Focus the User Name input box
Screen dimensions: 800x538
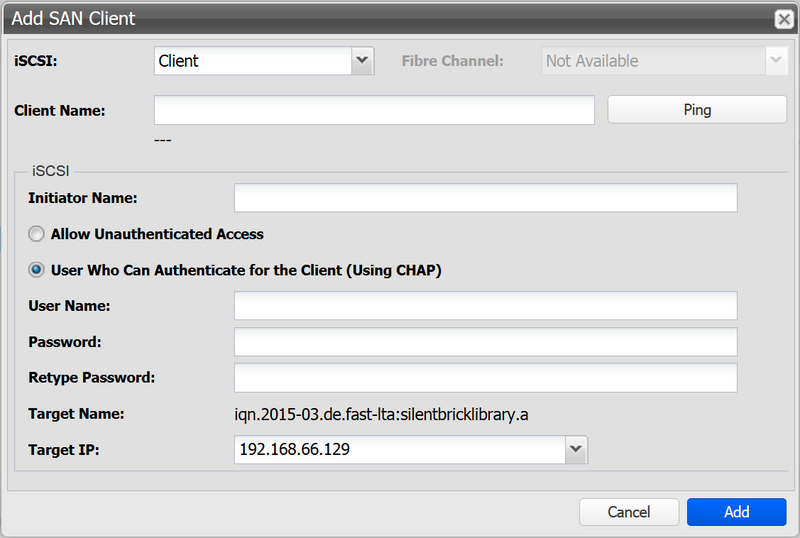coord(485,306)
